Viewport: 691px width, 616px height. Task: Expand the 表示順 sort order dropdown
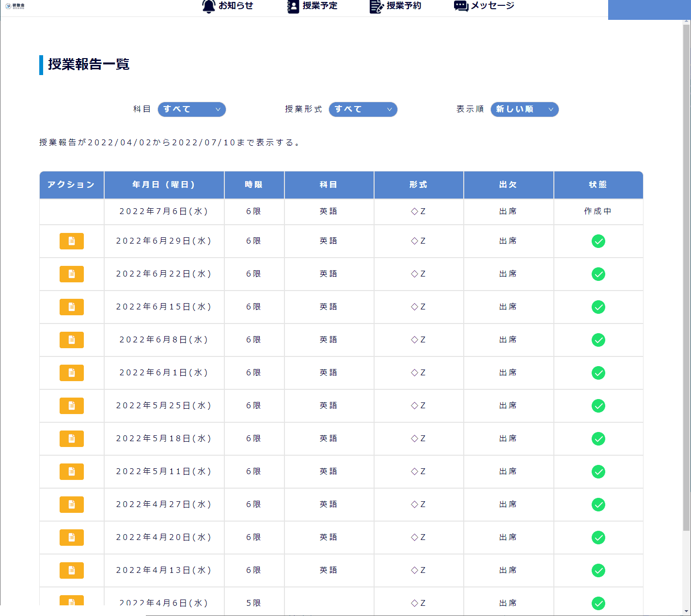525,109
